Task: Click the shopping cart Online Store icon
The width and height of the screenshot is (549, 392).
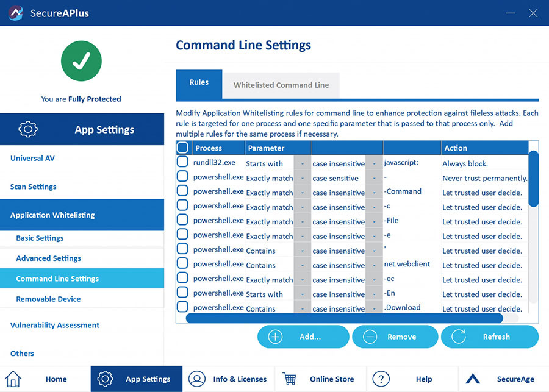Action: [x=290, y=379]
